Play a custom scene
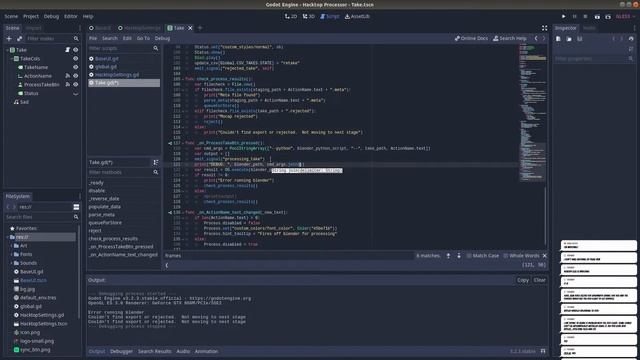640x360 pixels. tap(608, 16)
